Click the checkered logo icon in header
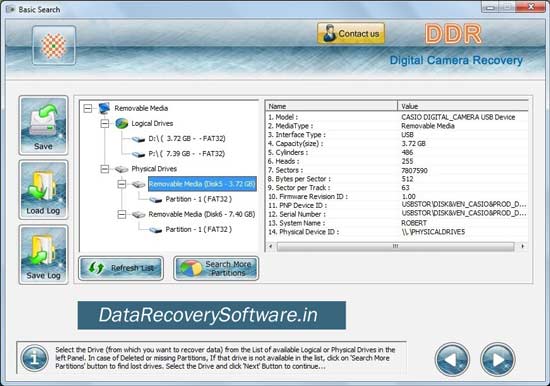 [x=54, y=45]
